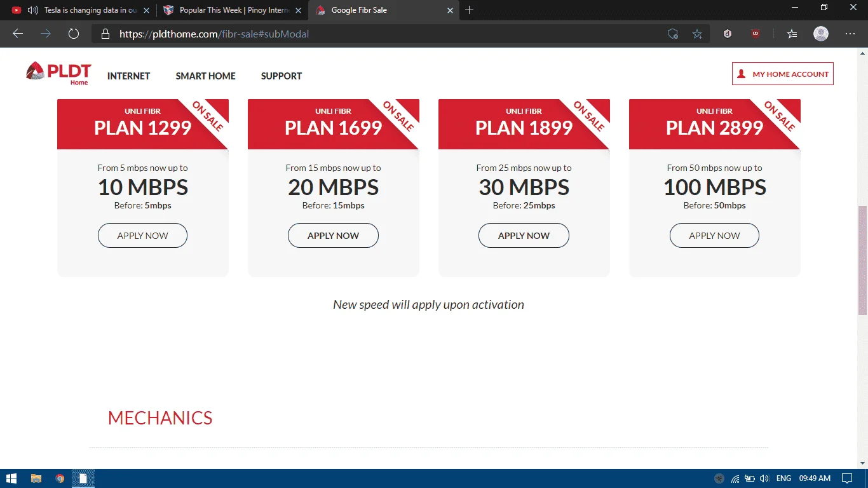Click the ENG language indicator
868x488 pixels.
pos(783,478)
